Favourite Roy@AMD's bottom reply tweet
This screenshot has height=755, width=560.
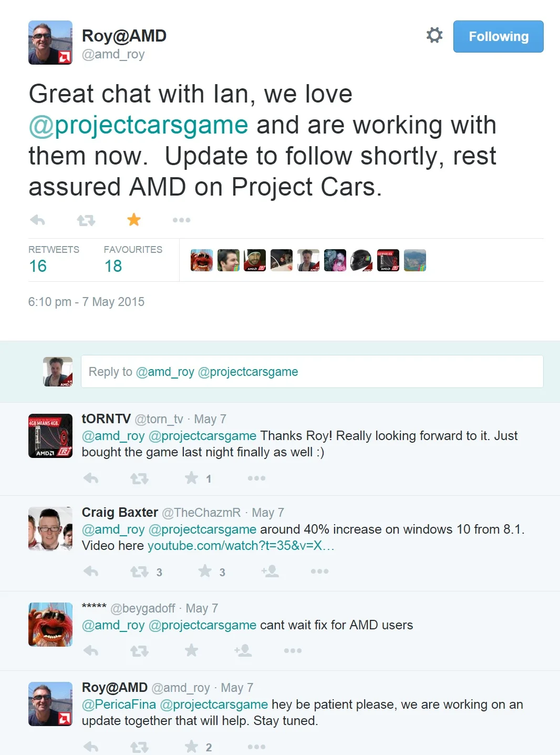point(192,747)
